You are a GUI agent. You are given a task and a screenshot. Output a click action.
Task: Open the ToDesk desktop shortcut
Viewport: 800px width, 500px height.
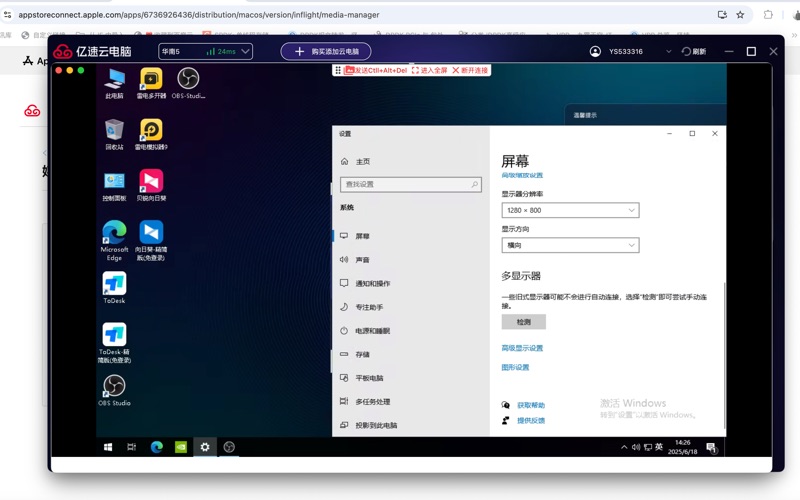114,288
